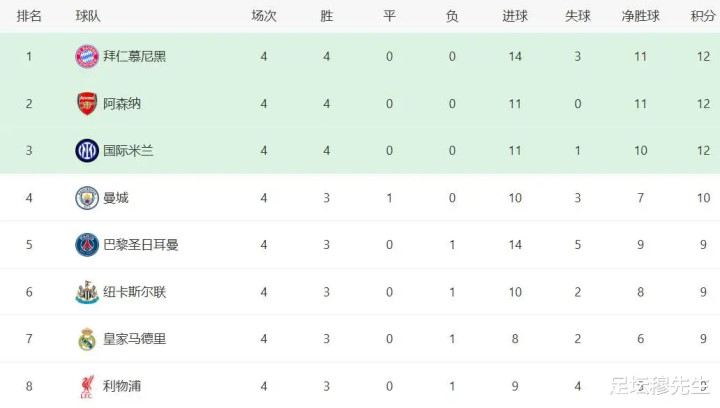Click the 皇家马德里 team name
The height and width of the screenshot is (408, 720).
135,339
